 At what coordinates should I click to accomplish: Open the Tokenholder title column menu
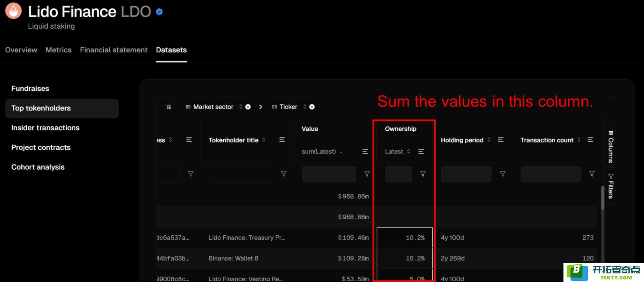coord(282,140)
